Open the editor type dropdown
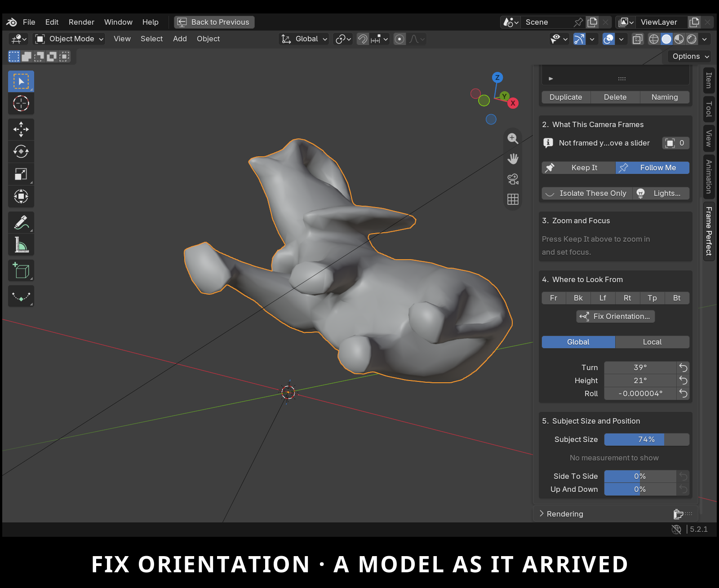This screenshot has width=719, height=588. (x=18, y=39)
